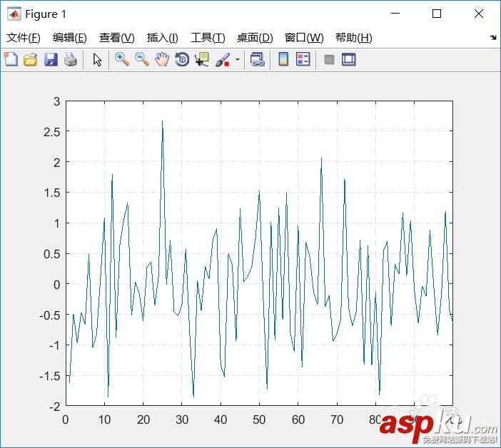Show plot tools and dock figure

click(348, 59)
